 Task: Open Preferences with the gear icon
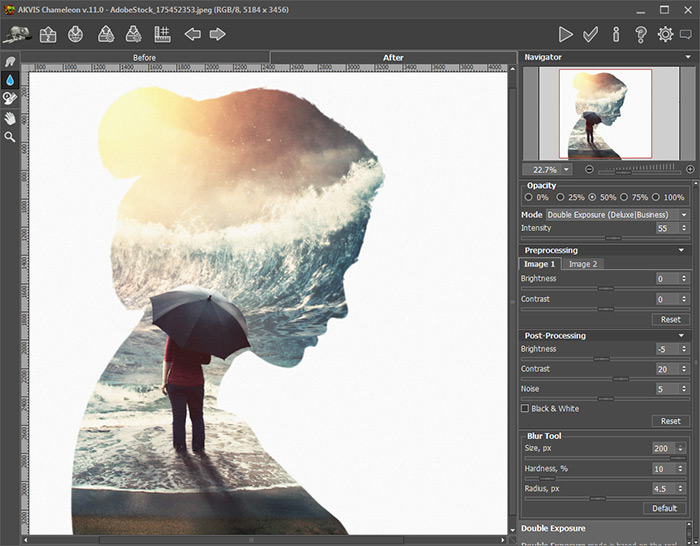coord(665,34)
